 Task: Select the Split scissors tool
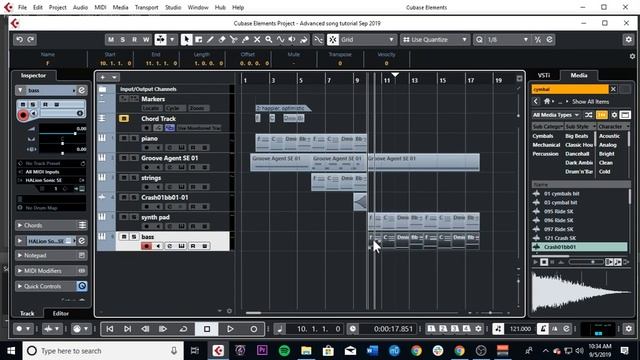(233, 40)
